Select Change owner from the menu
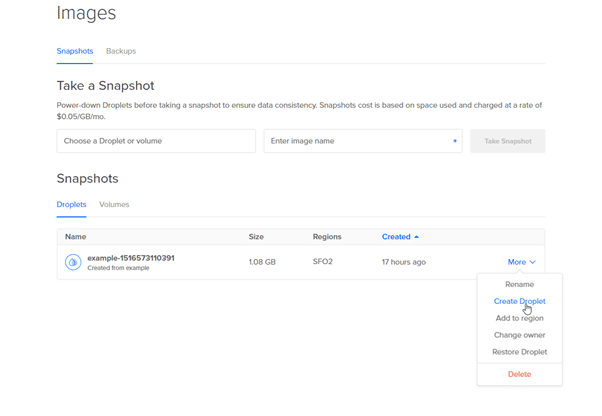602x416 pixels. pos(519,335)
